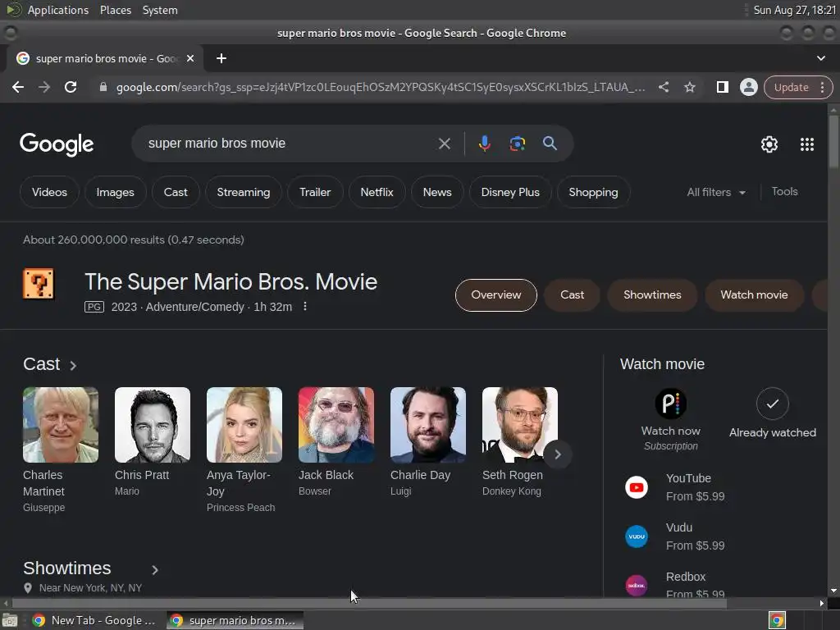
Task: Open the Chrome profile avatar
Action: click(748, 87)
